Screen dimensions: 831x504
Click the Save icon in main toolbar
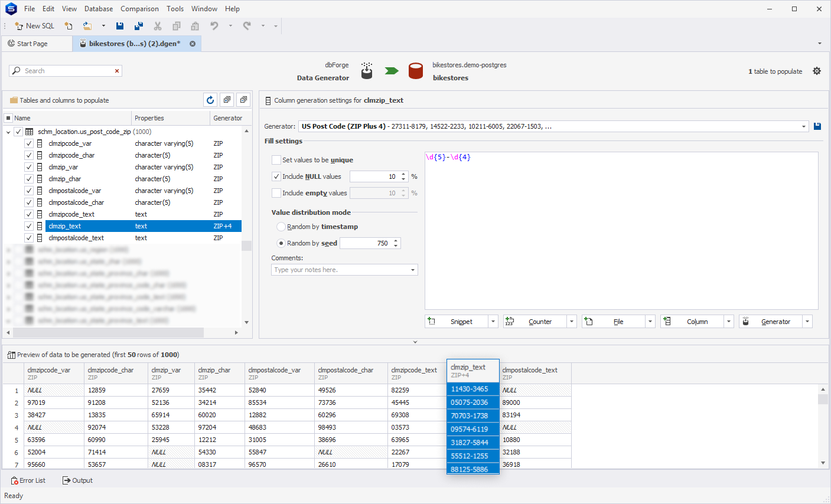tap(120, 26)
